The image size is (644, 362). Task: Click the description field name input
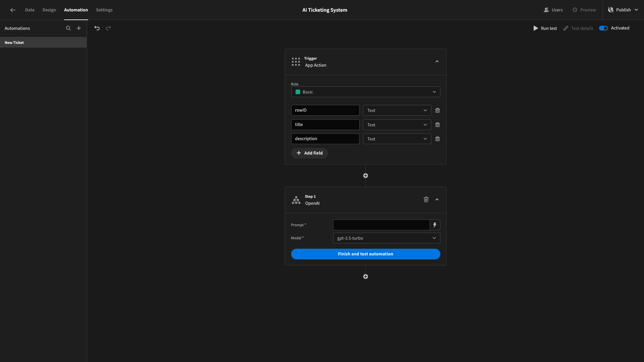[x=325, y=139]
